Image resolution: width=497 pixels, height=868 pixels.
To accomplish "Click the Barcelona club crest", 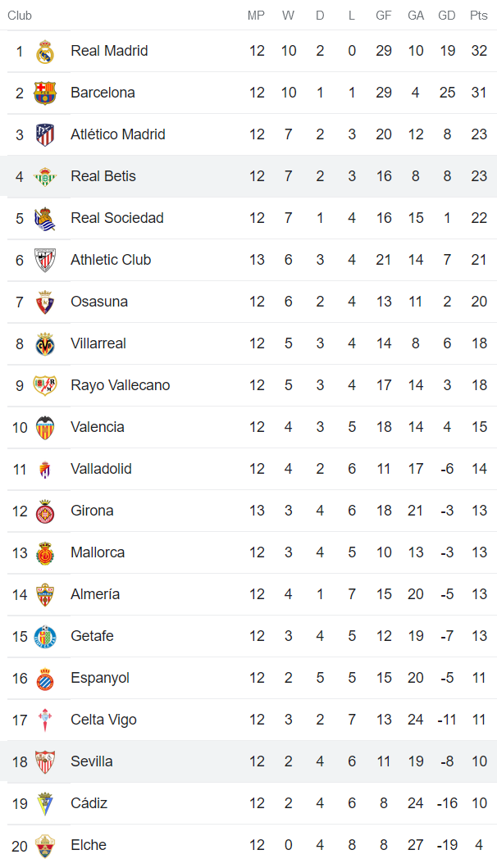I will (x=45, y=93).
